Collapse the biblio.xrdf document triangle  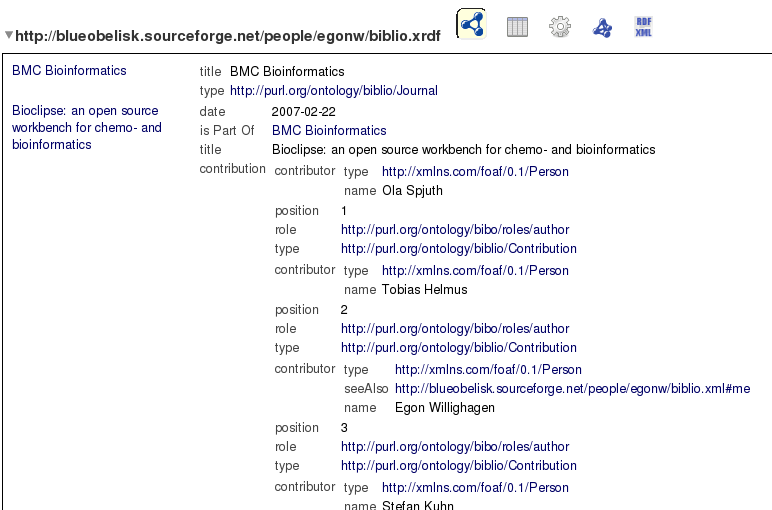tap(8, 35)
